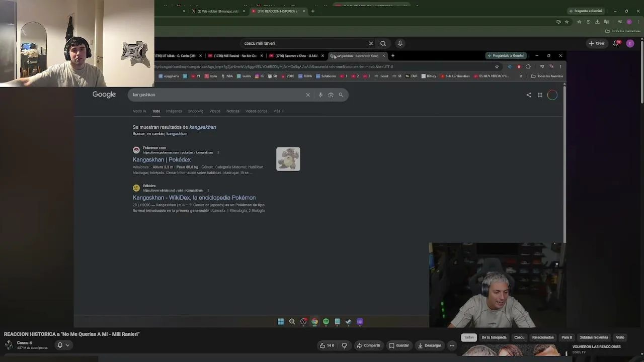The height and width of the screenshot is (362, 644).
Task: Bookmark this page with the star icon
Action: click(x=567, y=22)
